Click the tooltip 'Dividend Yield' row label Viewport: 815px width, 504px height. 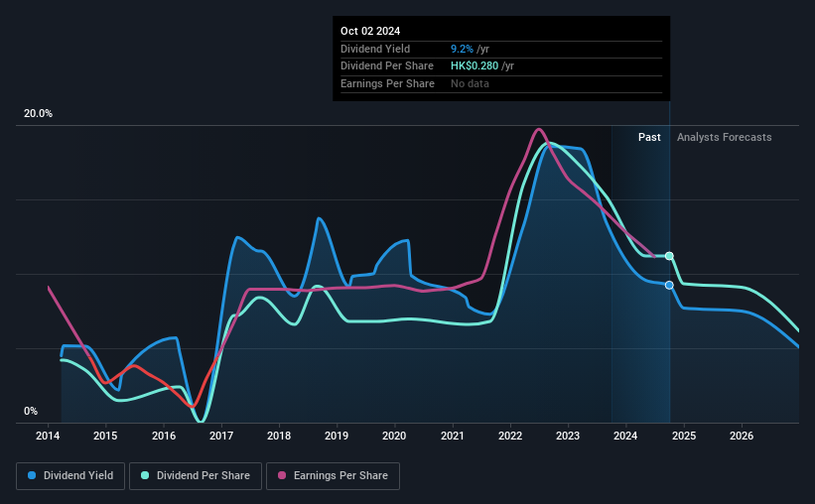[375, 49]
